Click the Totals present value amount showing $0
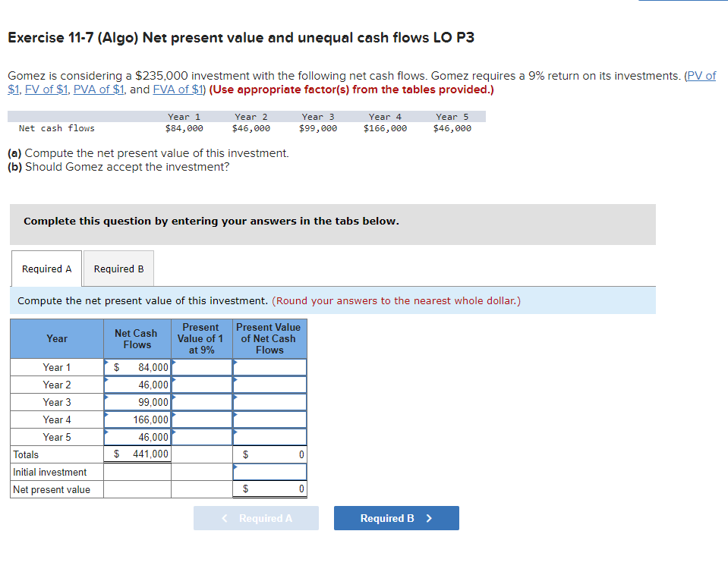This screenshot has height=575, width=728. (269, 454)
